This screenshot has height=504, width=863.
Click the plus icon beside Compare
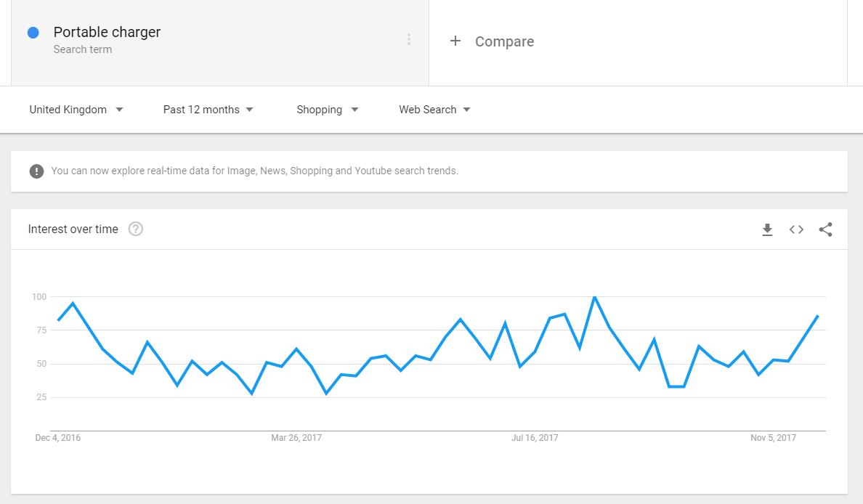click(x=455, y=41)
